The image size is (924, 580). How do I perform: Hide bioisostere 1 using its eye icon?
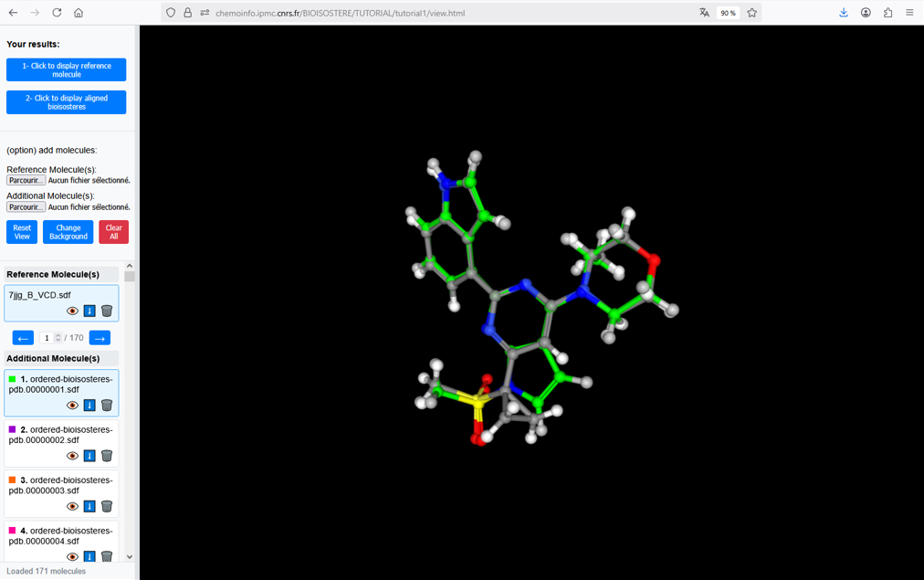tap(72, 406)
